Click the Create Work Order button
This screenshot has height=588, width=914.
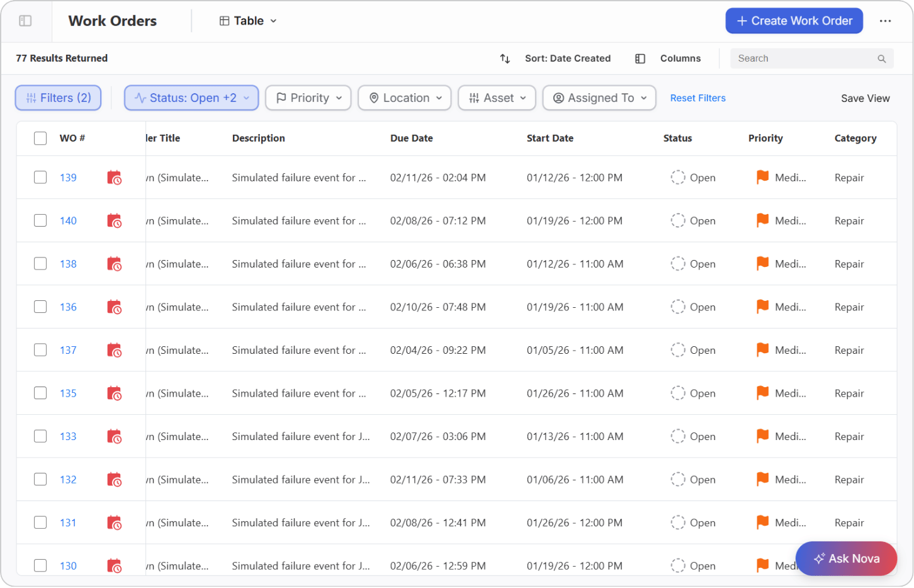point(794,21)
